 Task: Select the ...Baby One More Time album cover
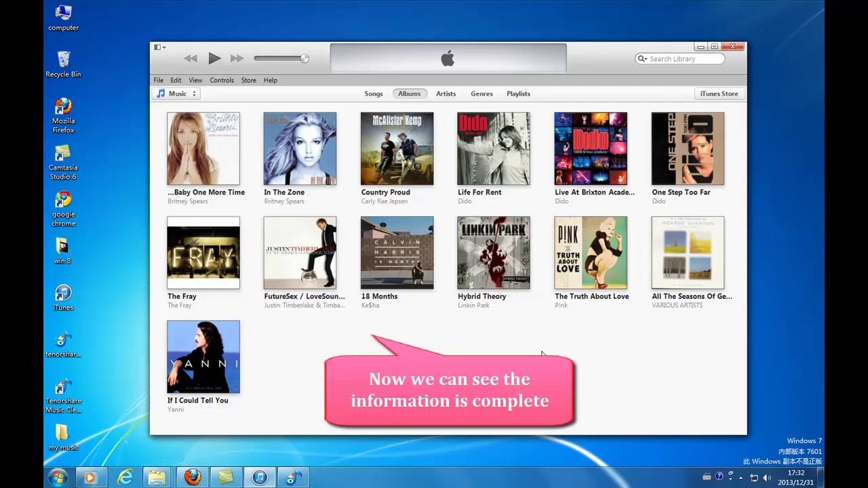pos(203,148)
